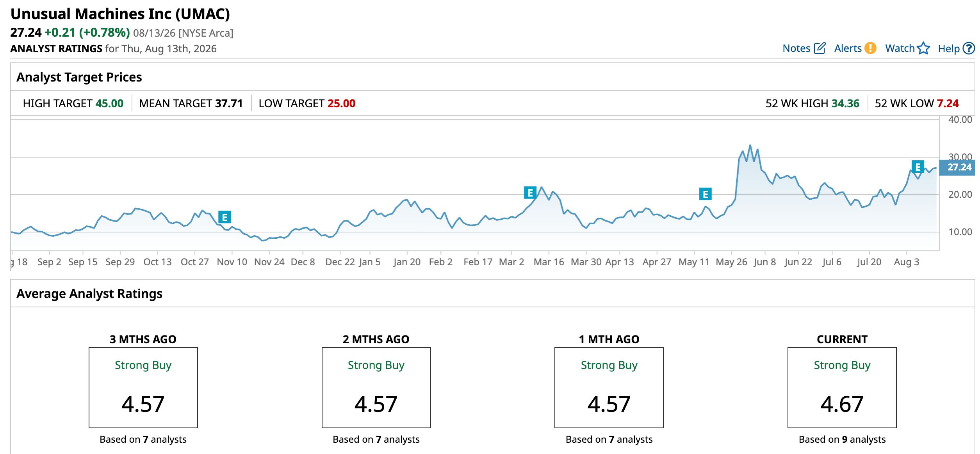Click "Strong Buy" in the 2 MTHS AGO box
980x454 pixels.
click(376, 365)
